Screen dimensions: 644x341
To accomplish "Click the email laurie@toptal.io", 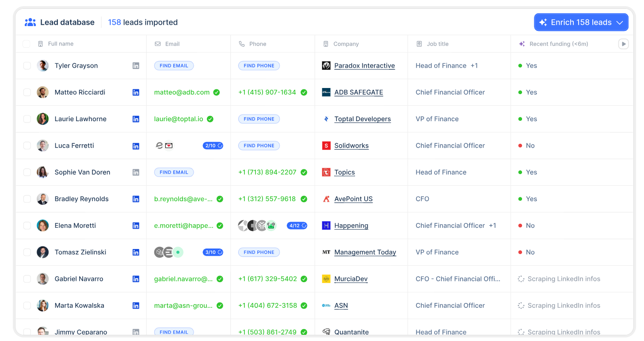I will (x=179, y=119).
